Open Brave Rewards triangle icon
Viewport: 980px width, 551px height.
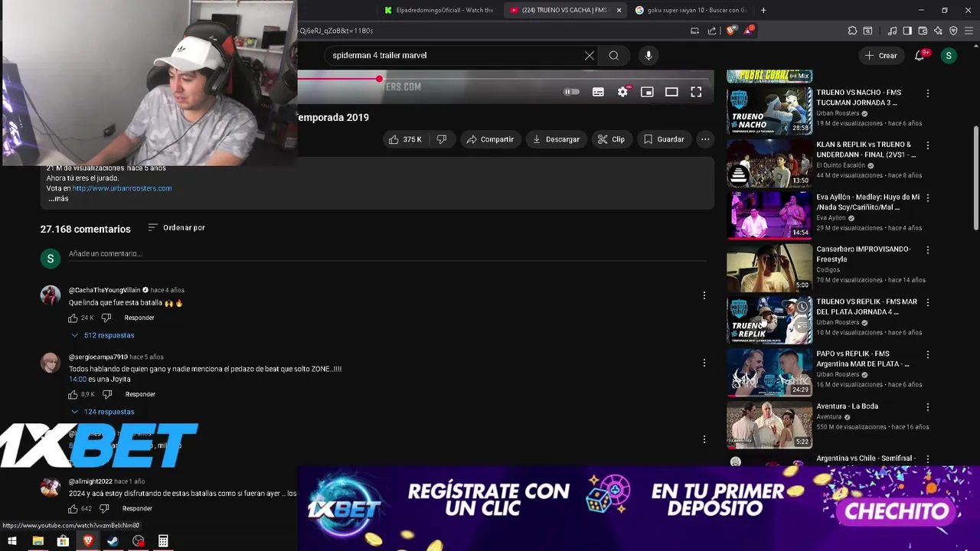click(x=749, y=31)
